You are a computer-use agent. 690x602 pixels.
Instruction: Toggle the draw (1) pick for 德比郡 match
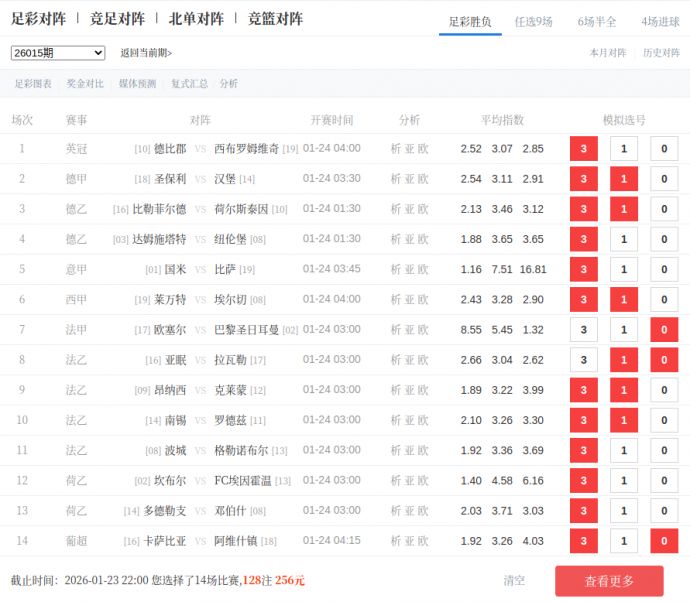coord(624,149)
